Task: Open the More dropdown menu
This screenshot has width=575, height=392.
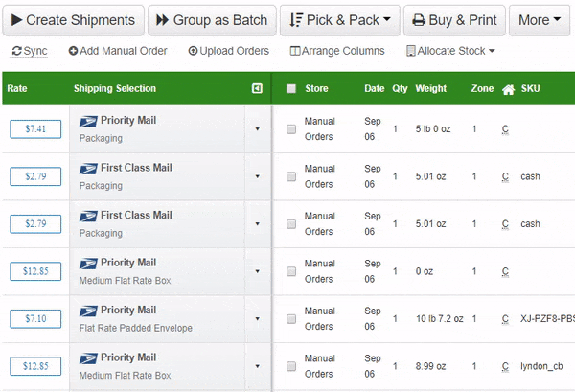Action: click(540, 20)
